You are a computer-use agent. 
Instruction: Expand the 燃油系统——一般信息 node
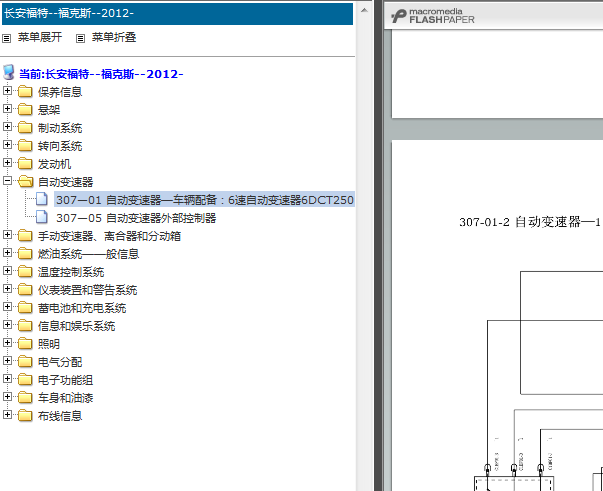7,253
